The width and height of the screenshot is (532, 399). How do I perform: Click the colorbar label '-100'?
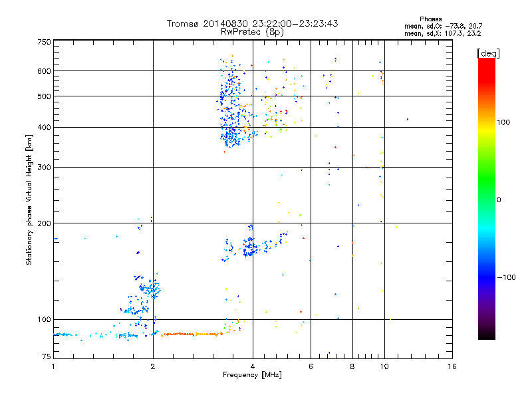point(506,277)
